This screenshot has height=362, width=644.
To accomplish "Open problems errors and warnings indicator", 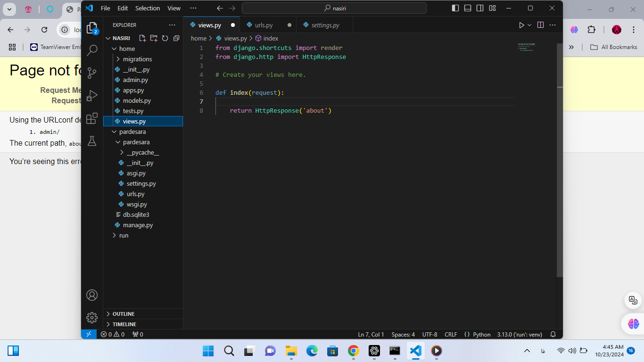I will [112, 334].
